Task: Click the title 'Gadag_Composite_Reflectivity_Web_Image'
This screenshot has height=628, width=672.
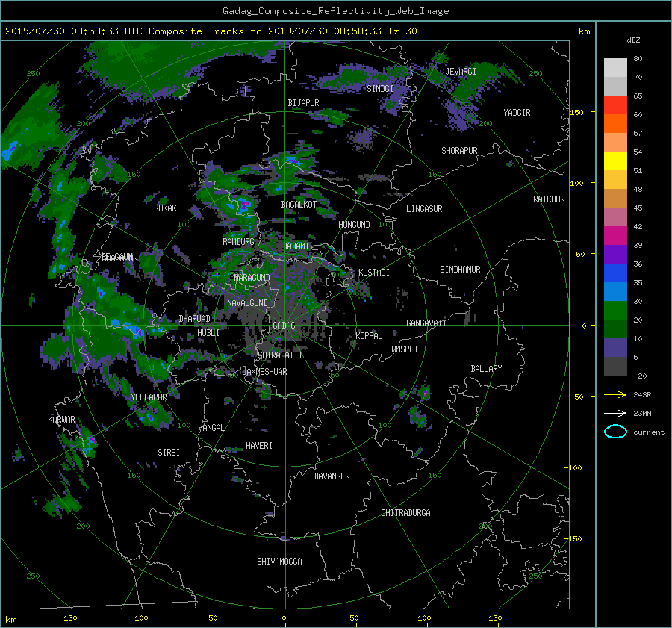Action: click(335, 11)
